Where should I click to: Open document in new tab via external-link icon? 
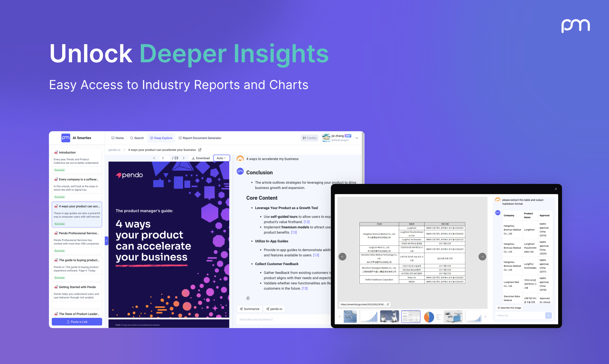[x=200, y=150]
